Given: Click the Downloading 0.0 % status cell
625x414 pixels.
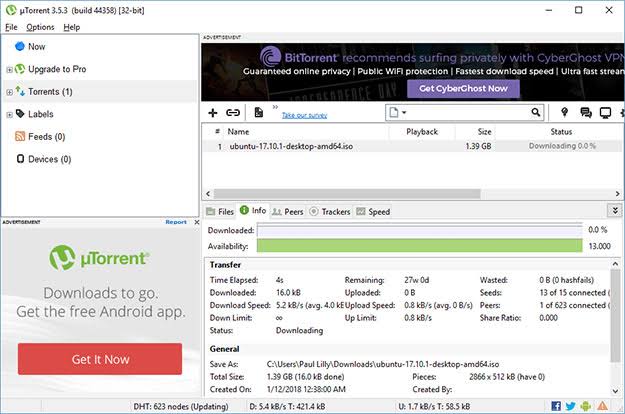Looking at the screenshot, I should tap(562, 146).
